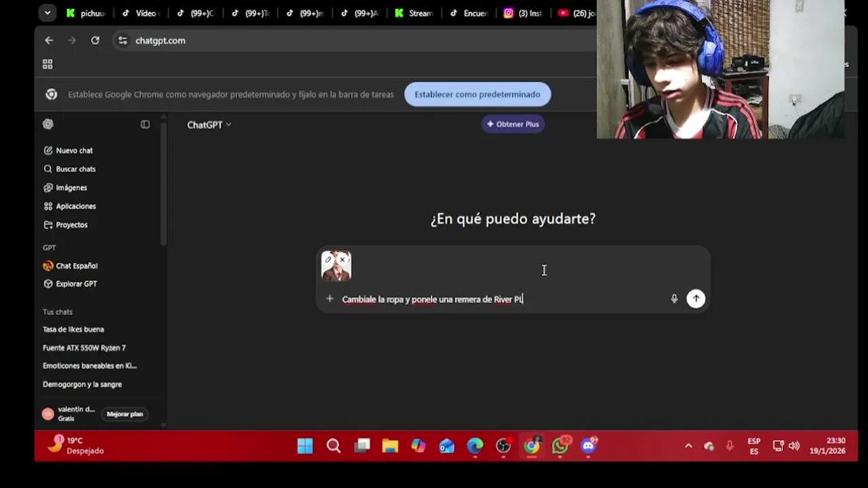Viewport: 868px width, 488px height.
Task: Open the OneDrive cloud tray icon
Action: tap(709, 446)
